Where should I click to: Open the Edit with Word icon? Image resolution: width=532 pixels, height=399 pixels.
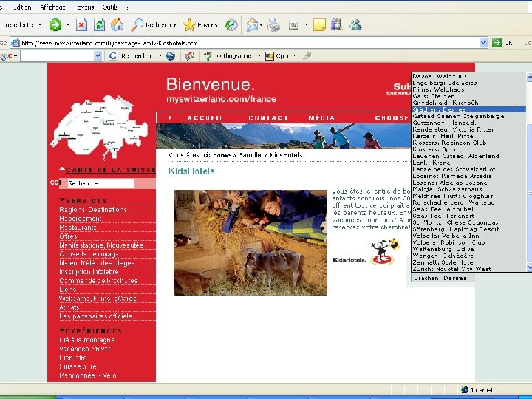(x=293, y=25)
